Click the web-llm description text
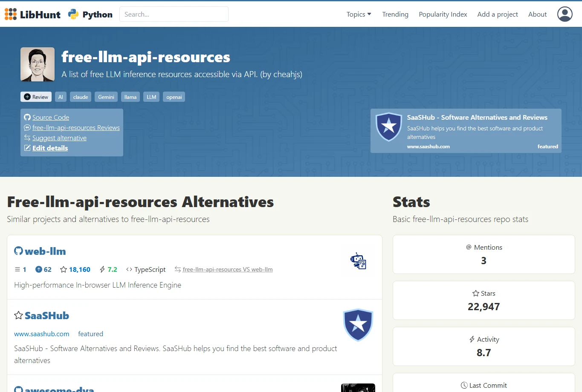Viewport: 582px width, 392px height. (x=98, y=285)
